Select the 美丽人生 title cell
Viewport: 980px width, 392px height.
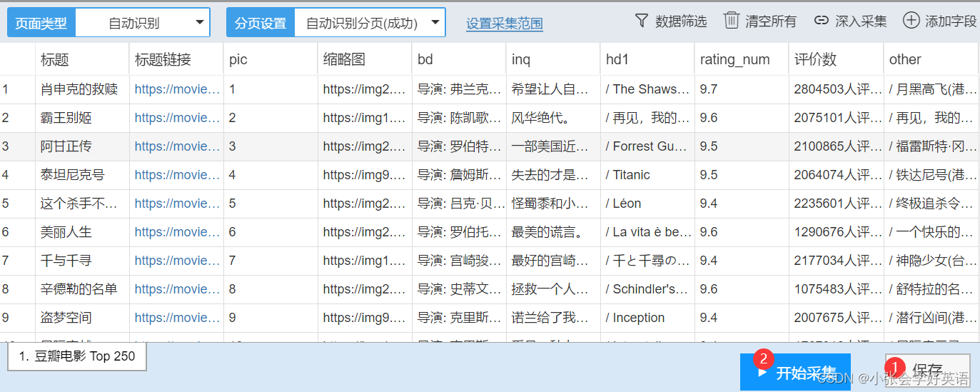click(x=82, y=232)
